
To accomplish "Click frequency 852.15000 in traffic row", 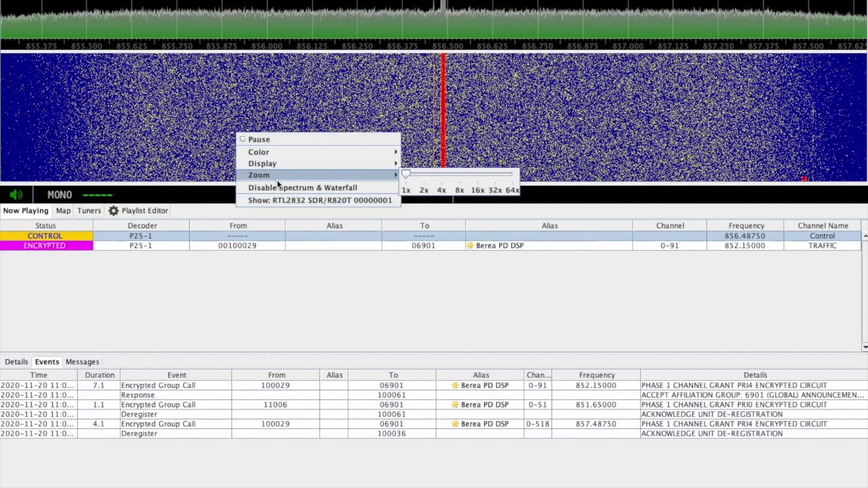I will click(745, 245).
